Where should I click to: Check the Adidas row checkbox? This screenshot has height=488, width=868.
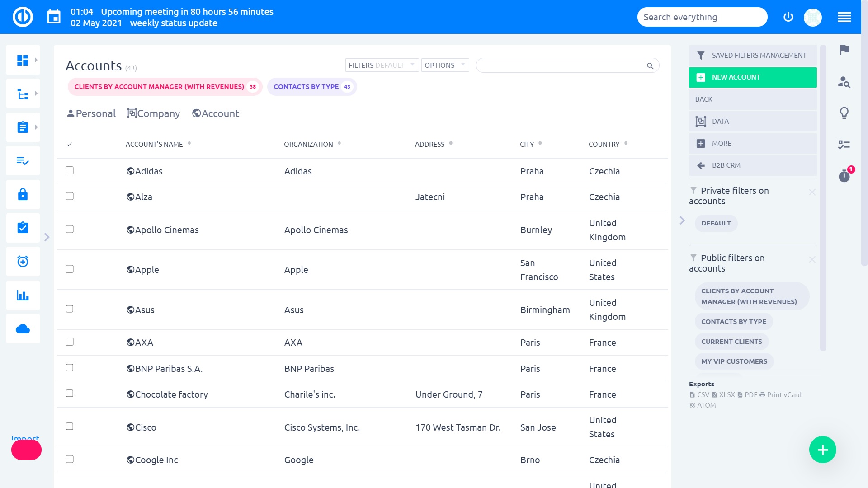pyautogui.click(x=69, y=170)
